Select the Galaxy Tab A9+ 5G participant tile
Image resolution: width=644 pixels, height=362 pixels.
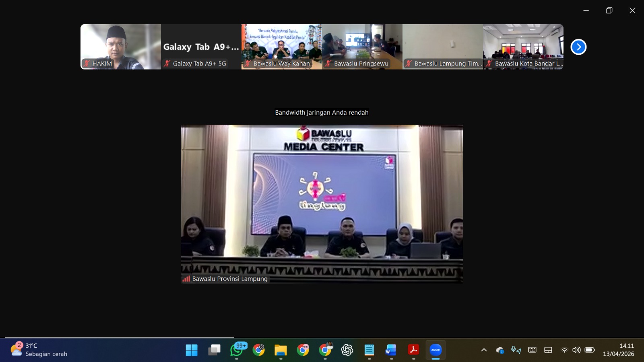tap(201, 46)
